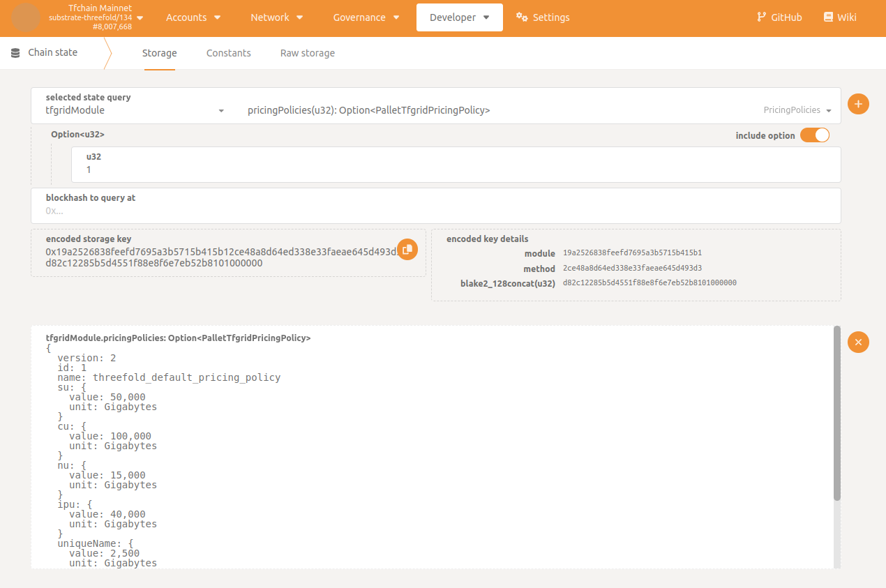
Task: Open Settings with gear icon
Action: point(543,17)
